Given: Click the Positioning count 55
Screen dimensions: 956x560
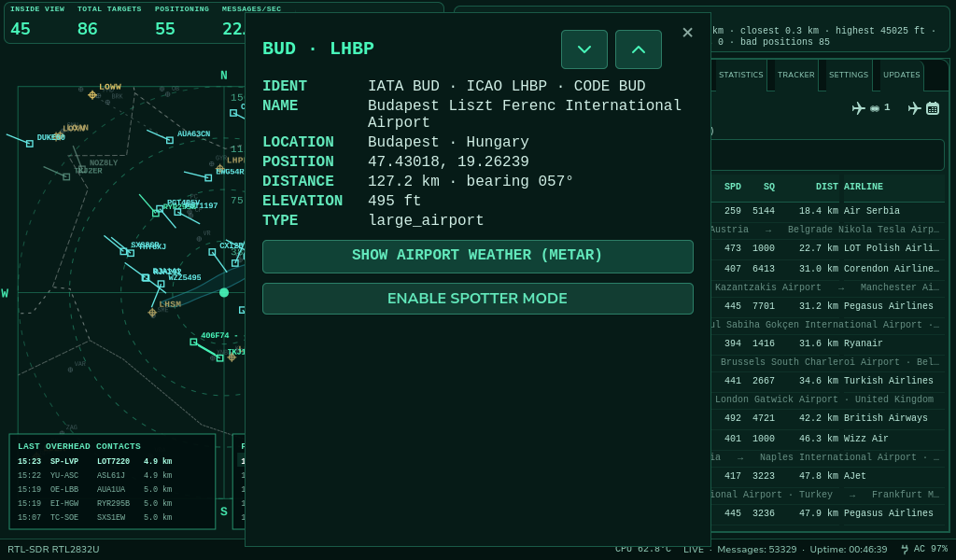Looking at the screenshot, I should pos(164,29).
